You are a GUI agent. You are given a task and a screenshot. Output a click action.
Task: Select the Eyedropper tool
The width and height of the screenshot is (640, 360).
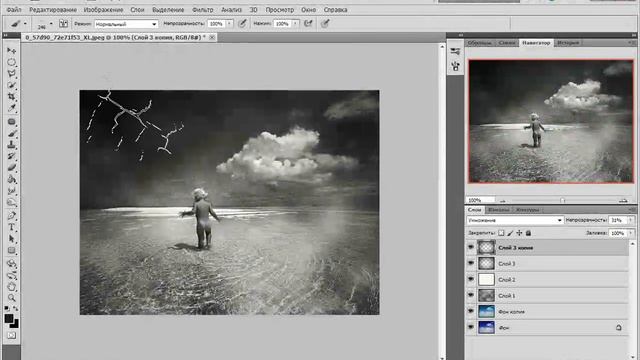tap(11, 108)
